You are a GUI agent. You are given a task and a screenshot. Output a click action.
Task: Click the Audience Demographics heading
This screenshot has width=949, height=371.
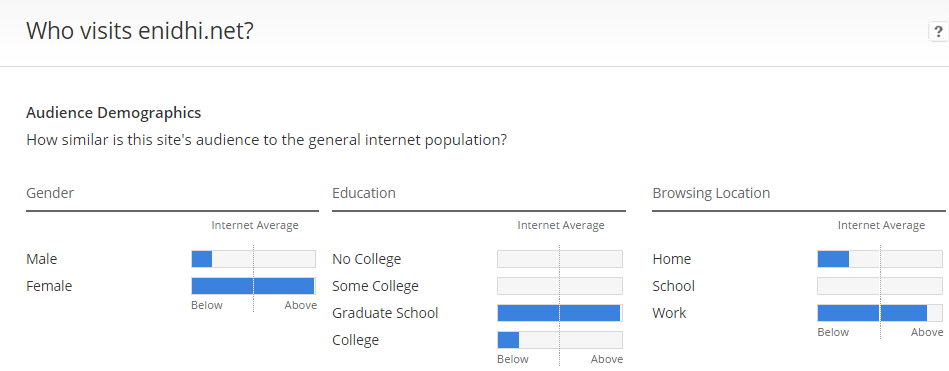click(114, 113)
